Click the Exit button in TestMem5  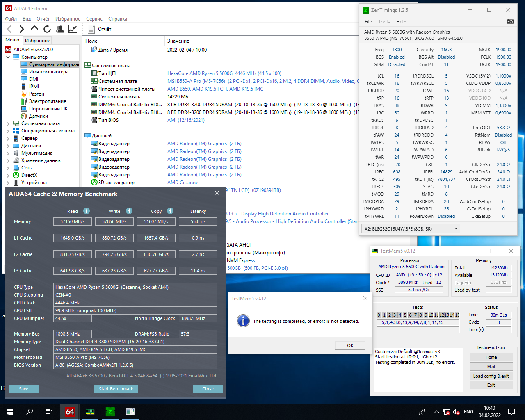(491, 385)
